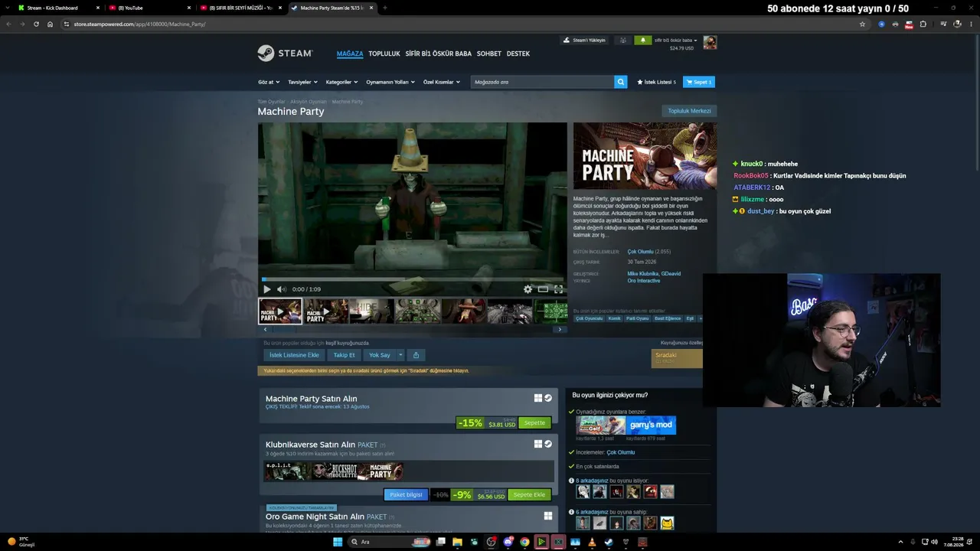This screenshot has width=980, height=551.
Task: Open İstek Listesi wishlist link
Action: 656,82
